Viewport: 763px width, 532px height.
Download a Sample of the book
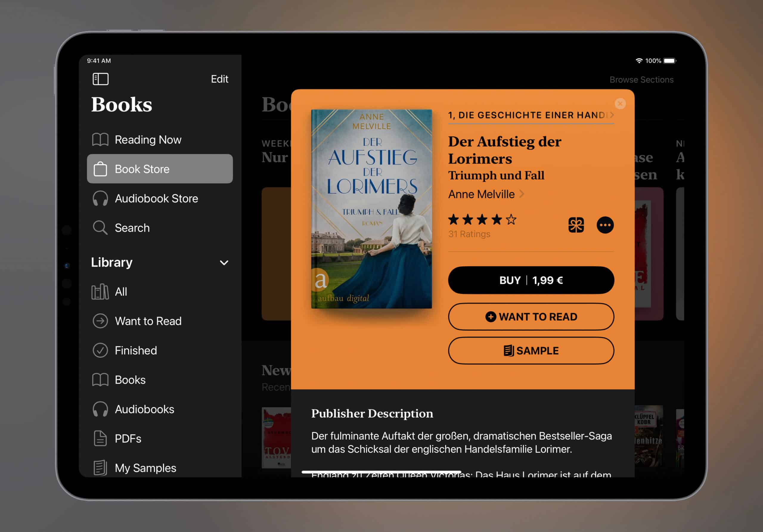coord(531,351)
